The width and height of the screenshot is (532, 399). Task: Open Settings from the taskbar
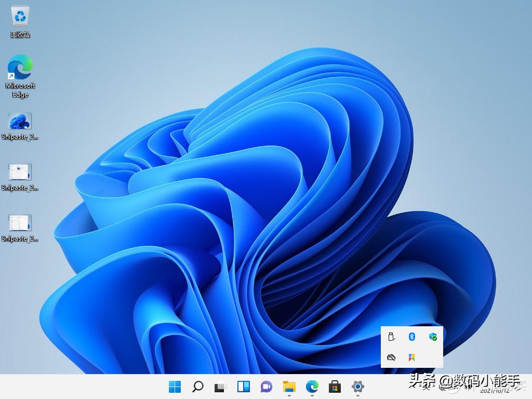(x=358, y=387)
